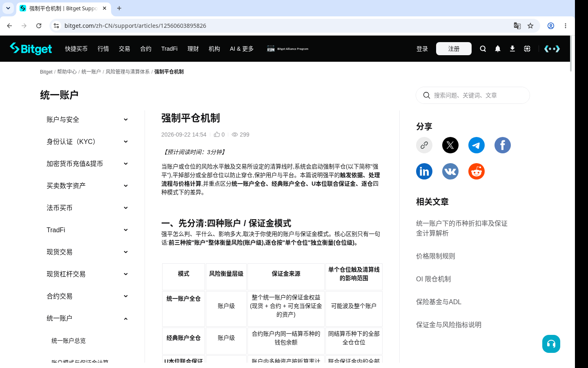The width and height of the screenshot is (588, 368).
Task: Expand 加密货币充值&提币 section
Action: click(87, 164)
